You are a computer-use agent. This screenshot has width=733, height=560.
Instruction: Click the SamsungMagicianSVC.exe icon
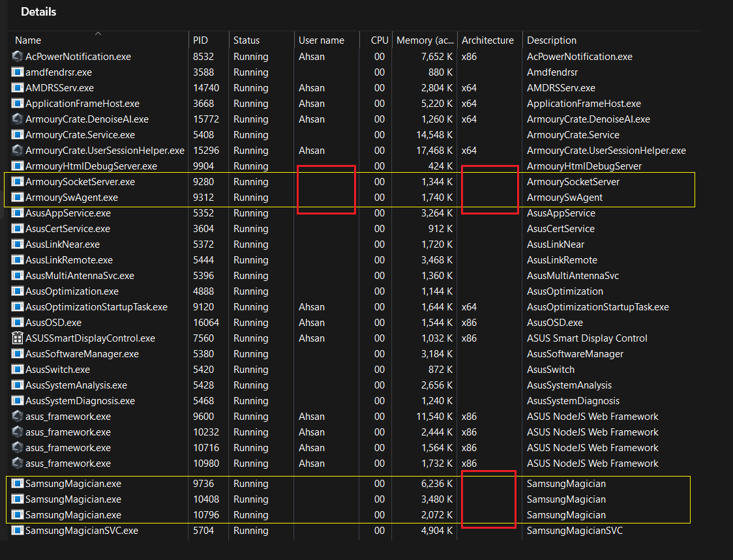[x=18, y=531]
